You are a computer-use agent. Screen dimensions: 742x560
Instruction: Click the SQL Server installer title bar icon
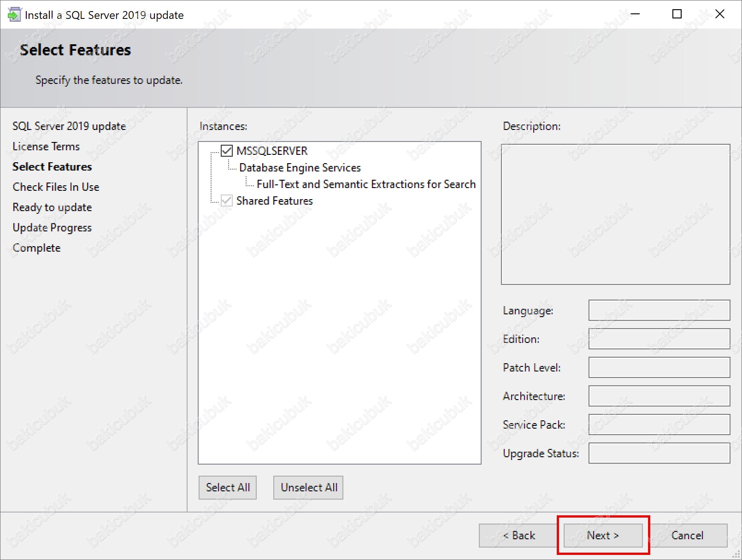pyautogui.click(x=14, y=15)
